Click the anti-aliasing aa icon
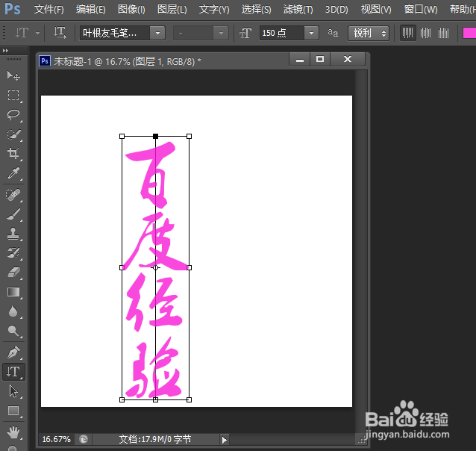The width and height of the screenshot is (476, 451). (333, 33)
